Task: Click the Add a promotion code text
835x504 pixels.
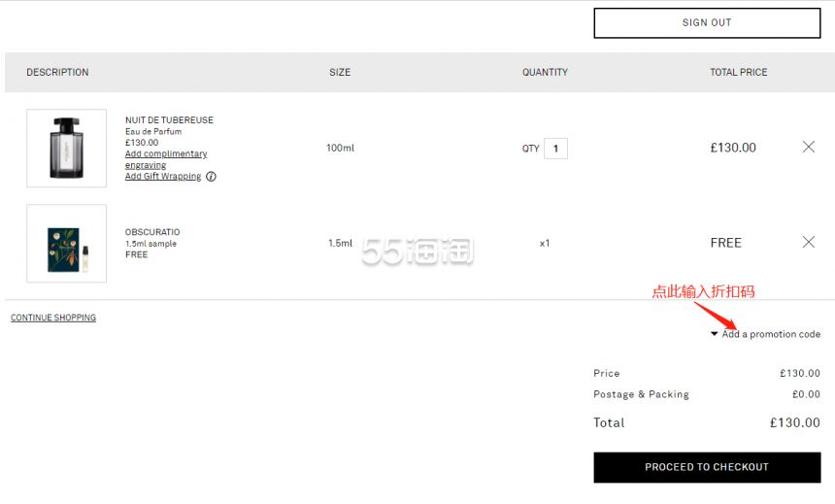Action: [x=771, y=334]
